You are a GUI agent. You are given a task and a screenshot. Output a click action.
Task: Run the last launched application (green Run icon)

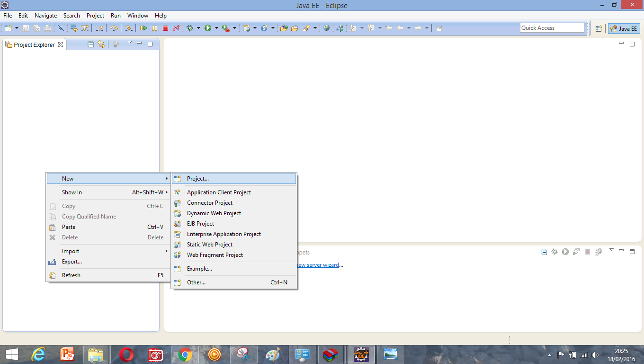click(209, 27)
